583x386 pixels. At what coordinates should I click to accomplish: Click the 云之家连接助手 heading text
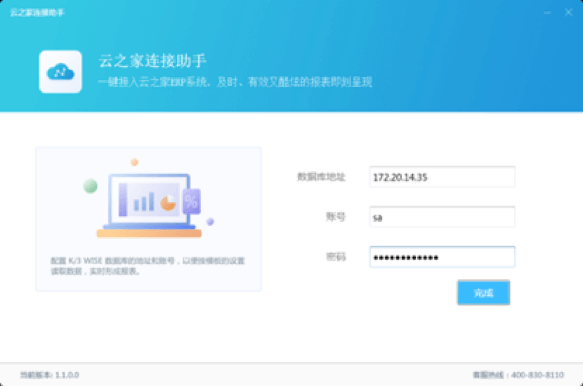pos(152,61)
